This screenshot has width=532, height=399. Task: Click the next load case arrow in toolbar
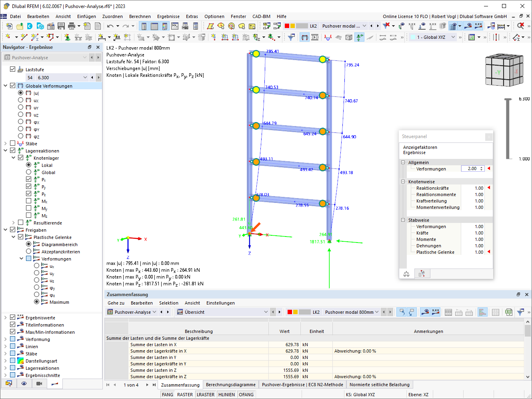click(x=378, y=26)
